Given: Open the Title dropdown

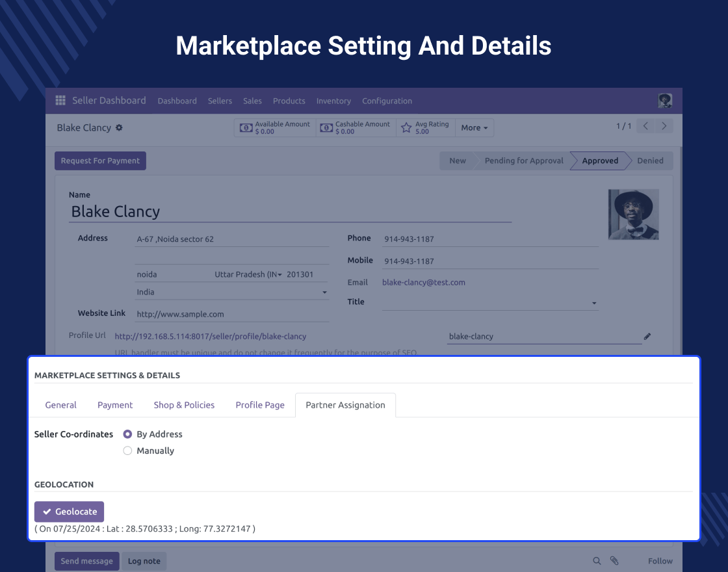Looking at the screenshot, I should [490, 302].
